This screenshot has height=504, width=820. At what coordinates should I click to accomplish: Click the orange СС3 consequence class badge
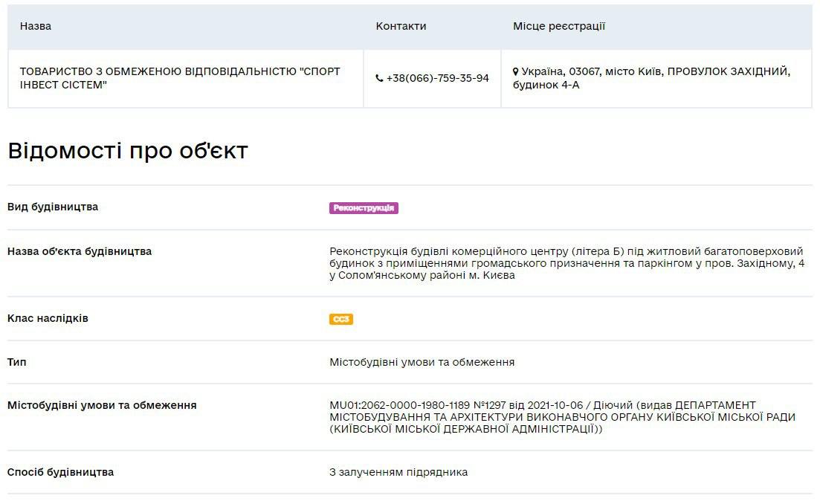[341, 320]
